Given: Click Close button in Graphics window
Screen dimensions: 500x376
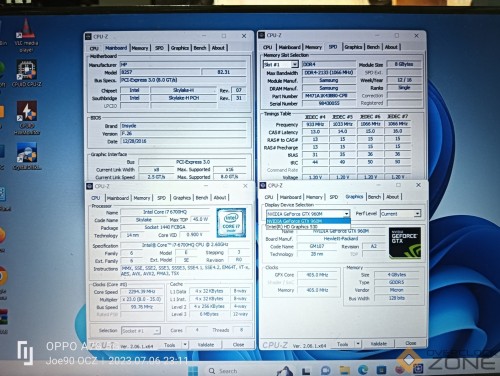Looking at the screenshot, I should pos(411,343).
